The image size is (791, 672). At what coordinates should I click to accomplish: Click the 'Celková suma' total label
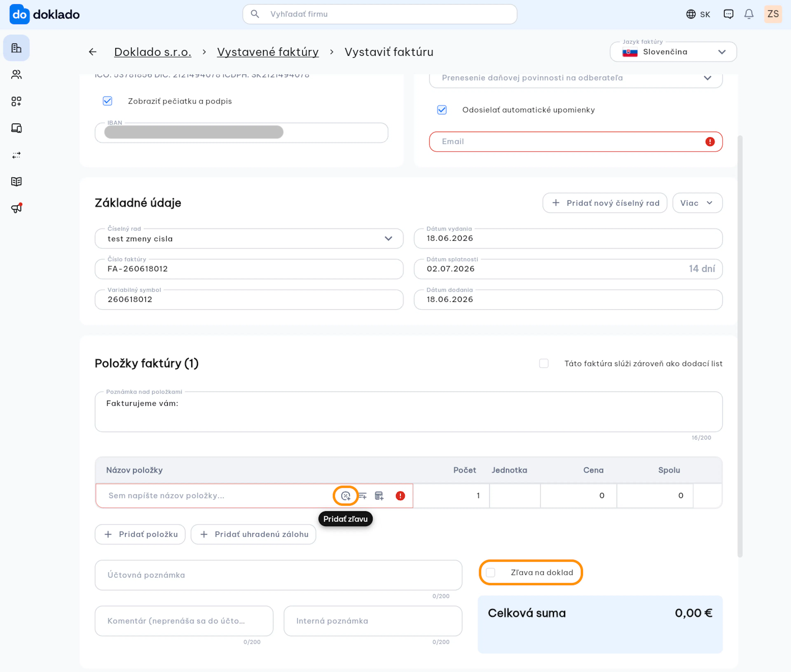coord(527,613)
